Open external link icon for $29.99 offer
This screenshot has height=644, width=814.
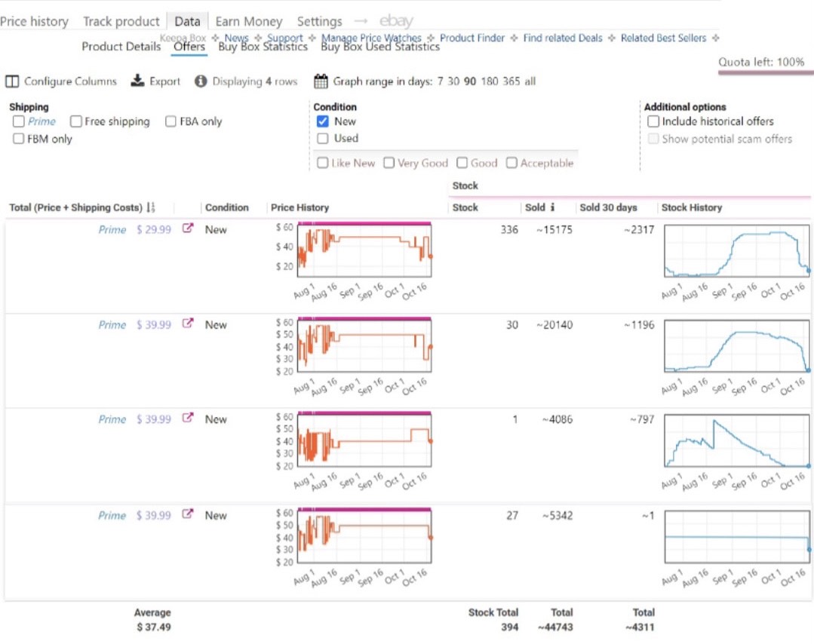188,228
